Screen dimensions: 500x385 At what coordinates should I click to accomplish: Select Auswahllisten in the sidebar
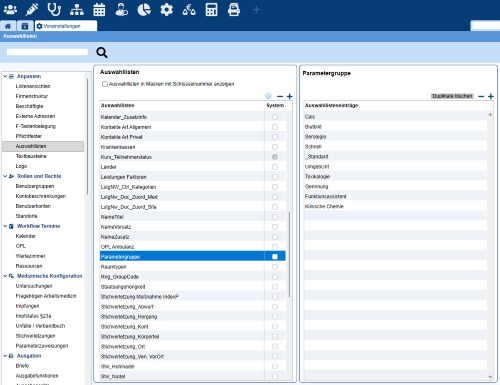43,146
